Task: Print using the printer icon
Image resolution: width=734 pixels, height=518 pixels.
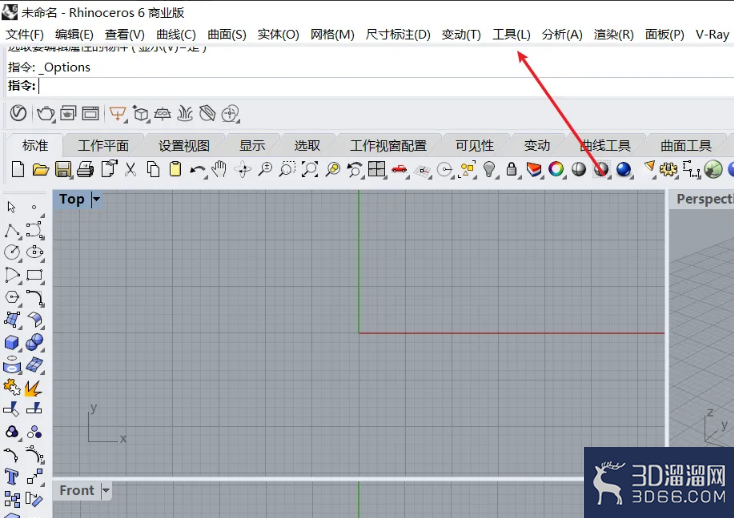Action: click(x=85, y=169)
